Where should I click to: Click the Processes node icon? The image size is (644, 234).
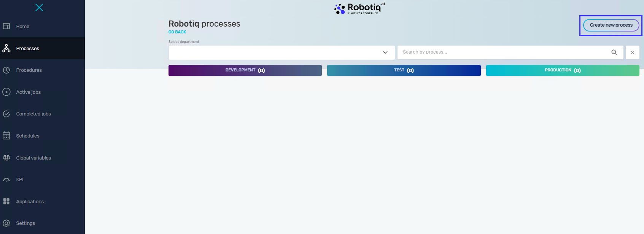tap(6, 48)
